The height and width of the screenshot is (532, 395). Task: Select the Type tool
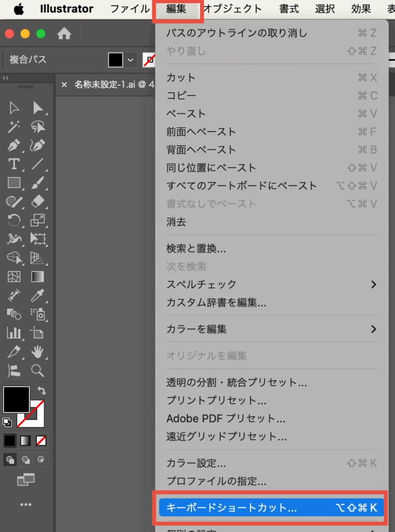tap(14, 164)
